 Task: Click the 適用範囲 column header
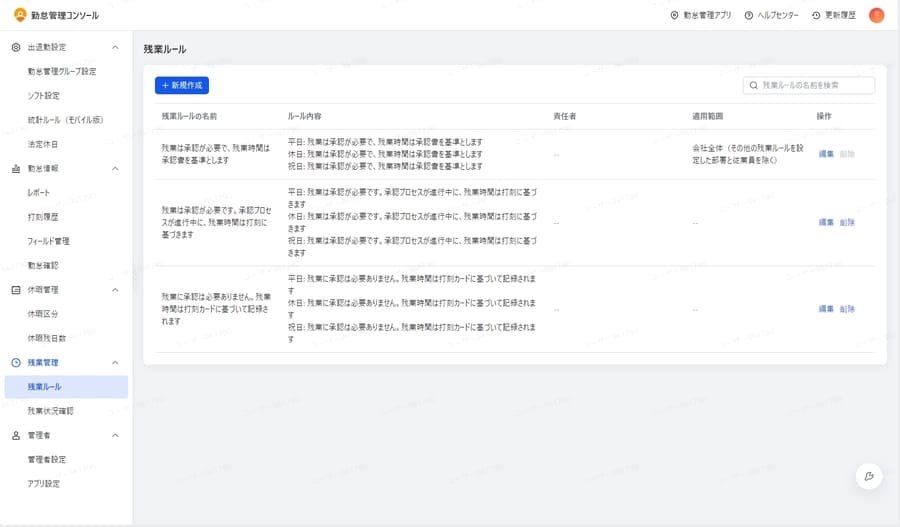click(x=708, y=116)
